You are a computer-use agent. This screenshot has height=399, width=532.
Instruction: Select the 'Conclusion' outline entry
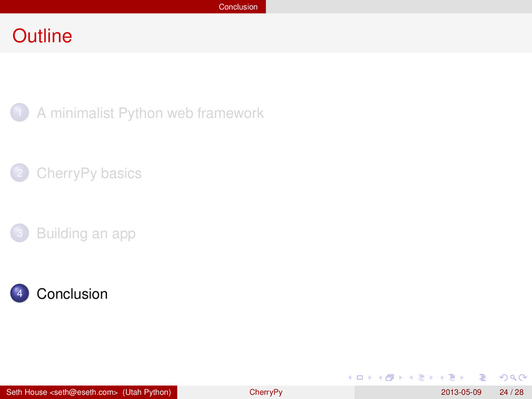tap(72, 294)
